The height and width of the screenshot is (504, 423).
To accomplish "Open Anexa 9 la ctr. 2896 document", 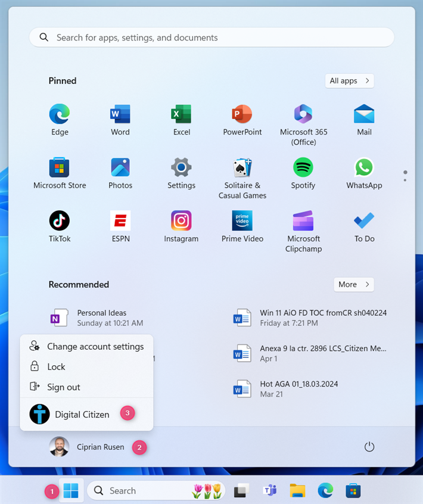I will [310, 353].
